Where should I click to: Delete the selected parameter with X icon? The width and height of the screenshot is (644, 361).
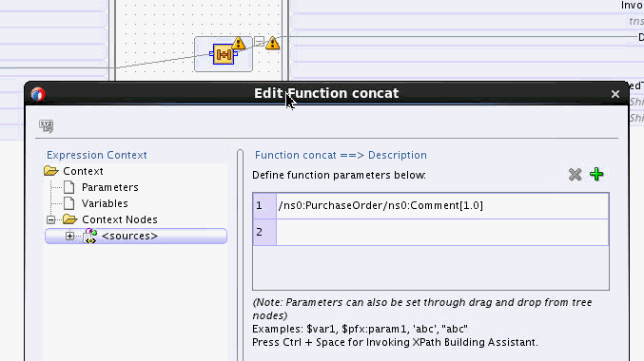[575, 175]
